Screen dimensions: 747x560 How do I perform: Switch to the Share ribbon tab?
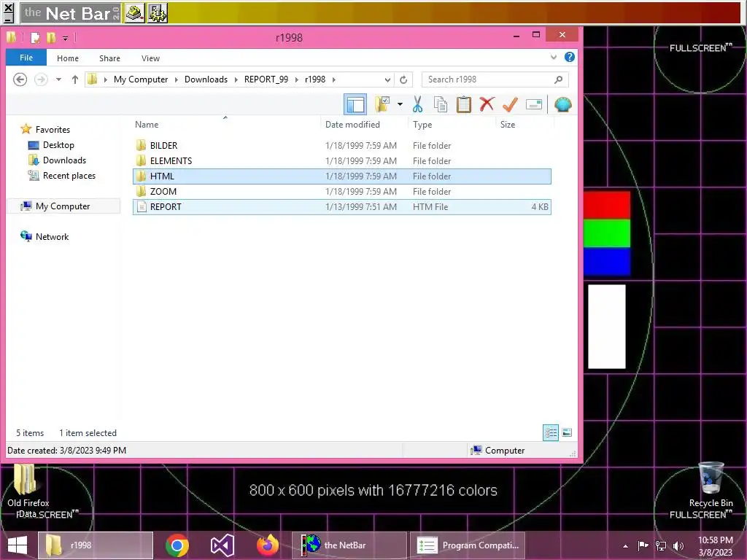(x=109, y=58)
